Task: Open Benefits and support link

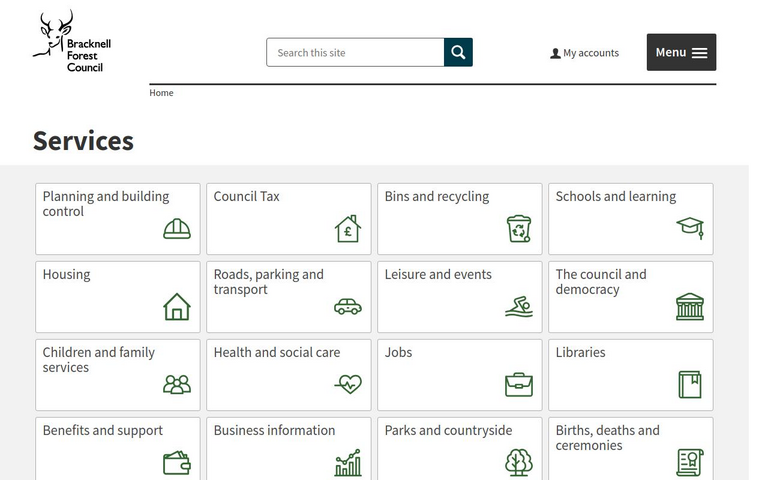Action: coord(102,430)
